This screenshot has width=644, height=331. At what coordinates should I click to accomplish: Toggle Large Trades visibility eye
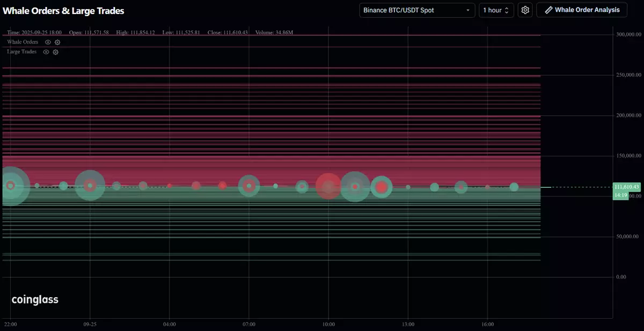46,52
